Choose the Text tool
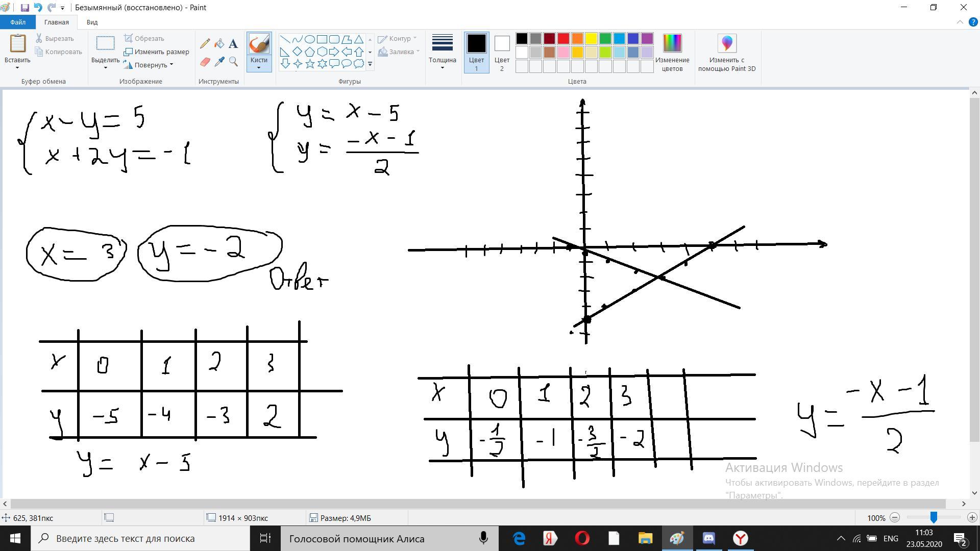The image size is (980, 551). [x=233, y=44]
